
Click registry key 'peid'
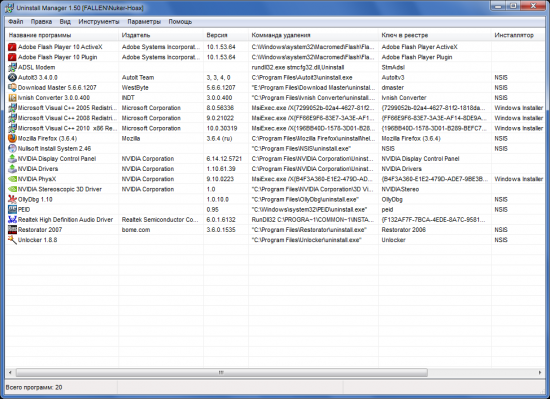(x=387, y=210)
